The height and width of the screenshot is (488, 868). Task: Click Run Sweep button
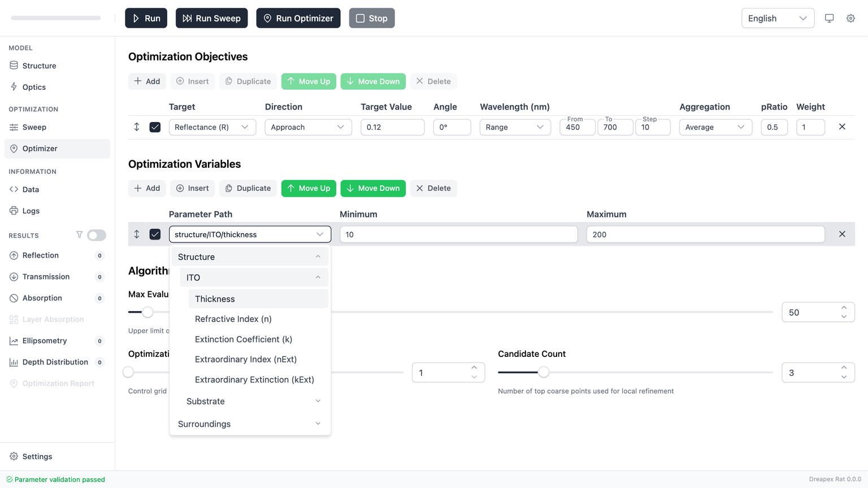211,18
